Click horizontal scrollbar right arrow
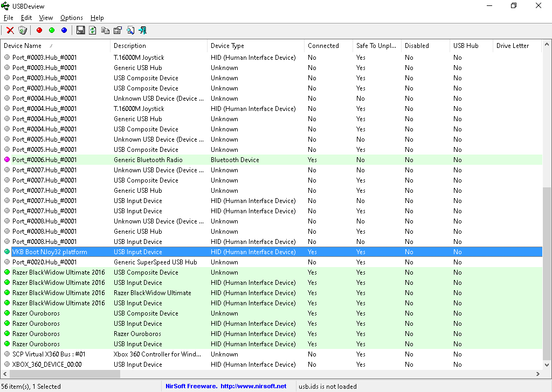Viewport: 552px width, 392px height. tap(537, 374)
